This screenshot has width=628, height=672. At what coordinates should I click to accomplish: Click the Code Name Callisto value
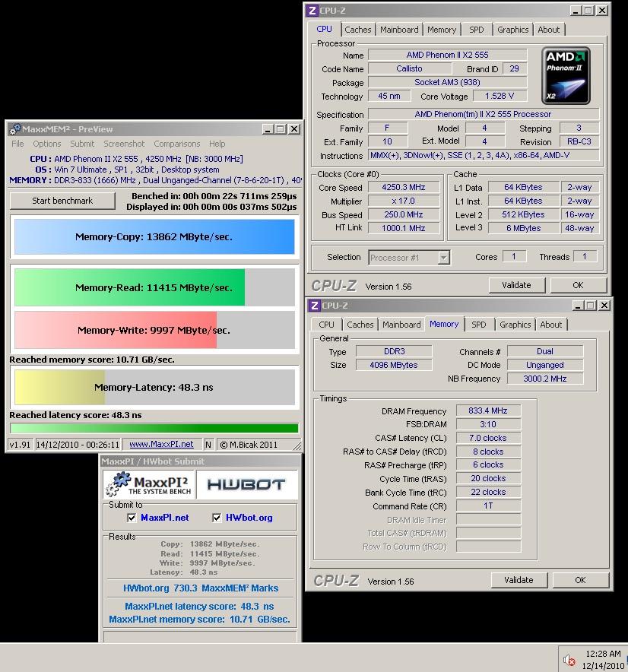click(x=409, y=68)
